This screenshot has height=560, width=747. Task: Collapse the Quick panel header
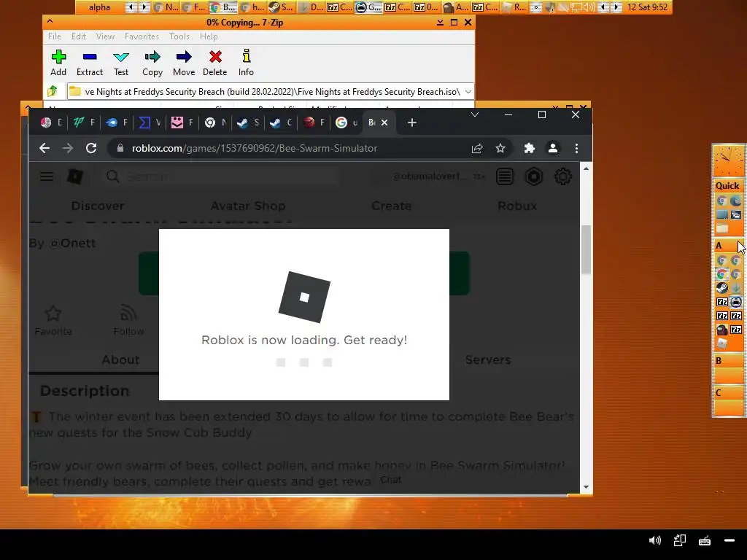click(728, 186)
